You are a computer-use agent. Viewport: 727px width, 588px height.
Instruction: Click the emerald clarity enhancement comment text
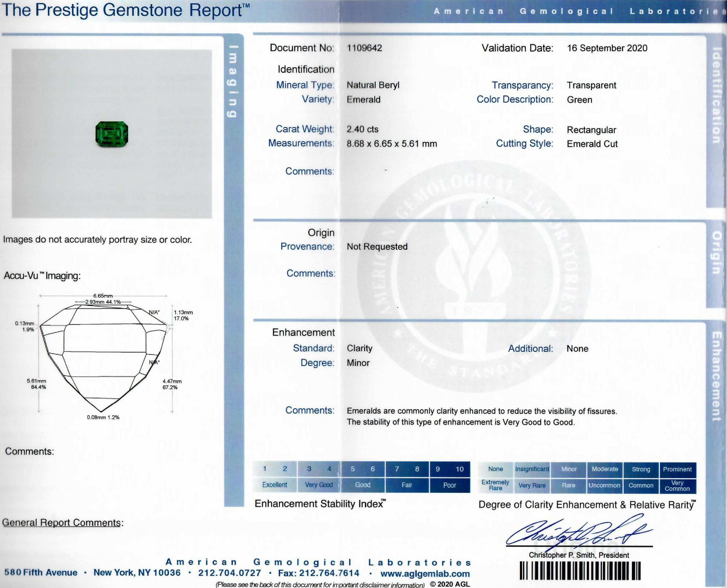tap(482, 417)
